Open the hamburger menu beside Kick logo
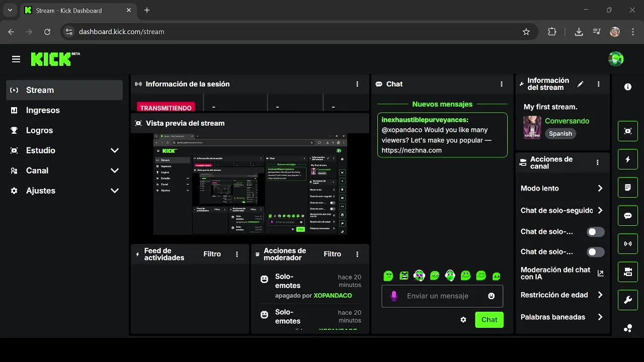This screenshot has width=644, height=362. (16, 59)
